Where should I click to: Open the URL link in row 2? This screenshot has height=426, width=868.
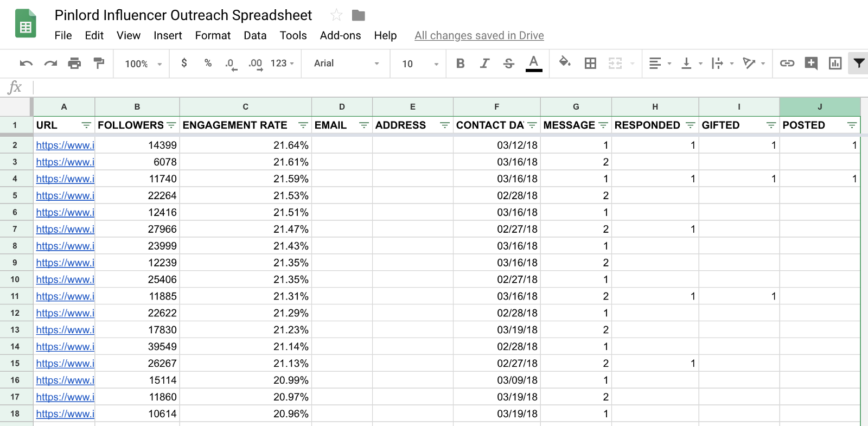click(x=65, y=145)
